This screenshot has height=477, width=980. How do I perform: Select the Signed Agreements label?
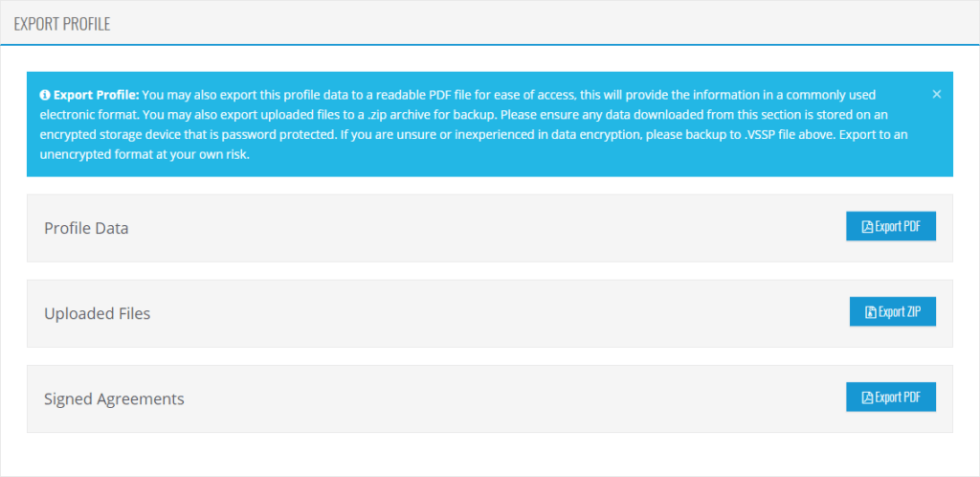click(x=114, y=398)
